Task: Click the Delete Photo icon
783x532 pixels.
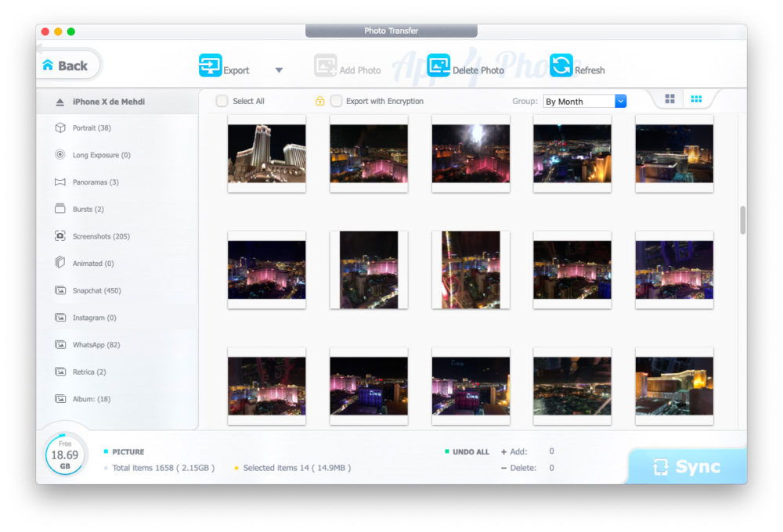Action: (x=439, y=66)
